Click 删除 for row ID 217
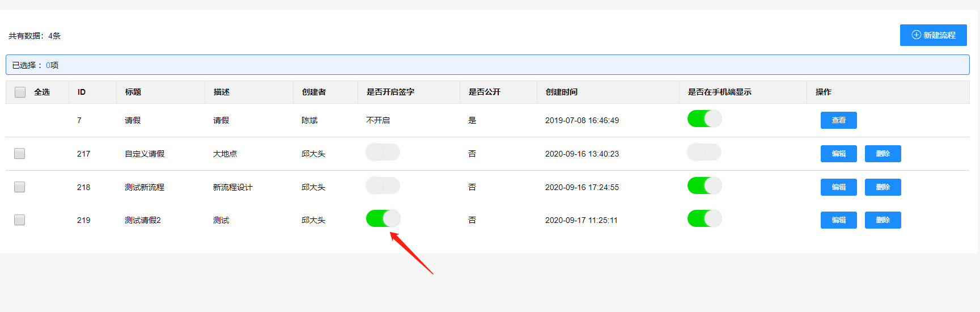The width and height of the screenshot is (980, 312). 883,154
